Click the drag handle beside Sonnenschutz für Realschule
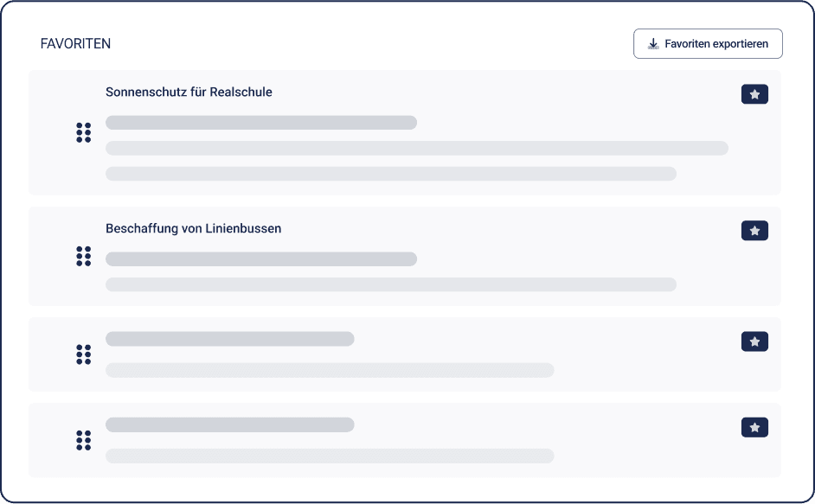The height and width of the screenshot is (504, 815). 83,132
